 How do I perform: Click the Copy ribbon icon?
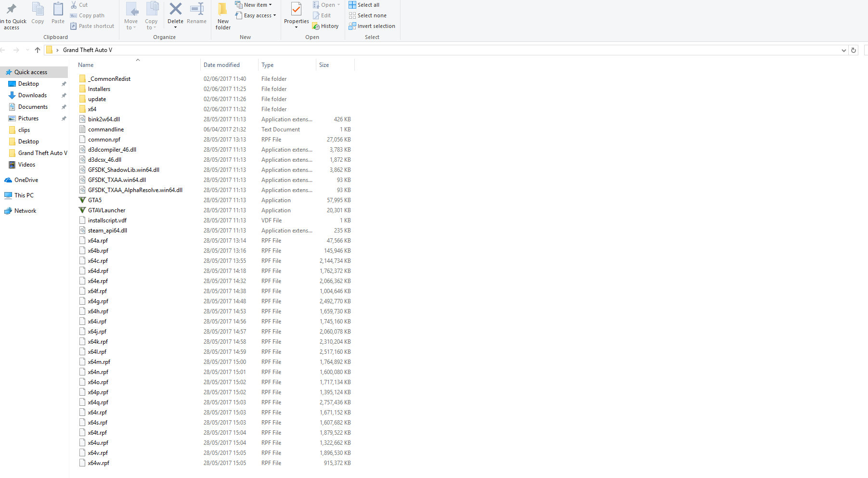click(x=38, y=9)
